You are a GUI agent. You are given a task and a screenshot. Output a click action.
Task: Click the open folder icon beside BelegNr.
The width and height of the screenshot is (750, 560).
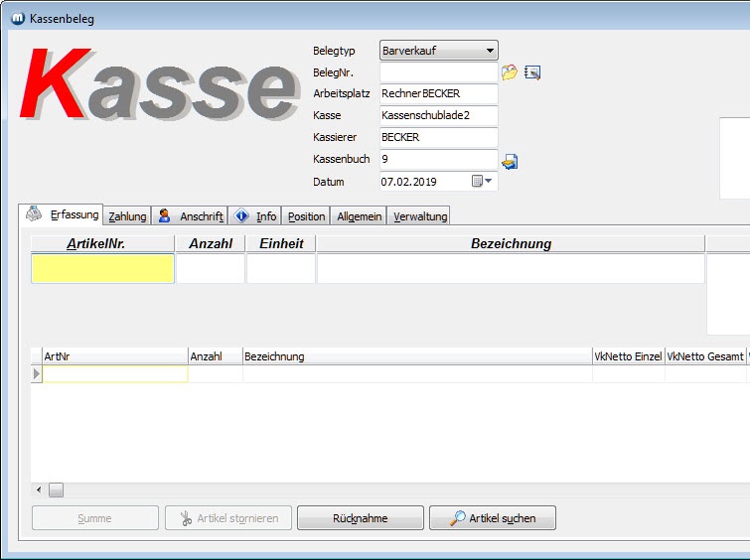tap(510, 72)
